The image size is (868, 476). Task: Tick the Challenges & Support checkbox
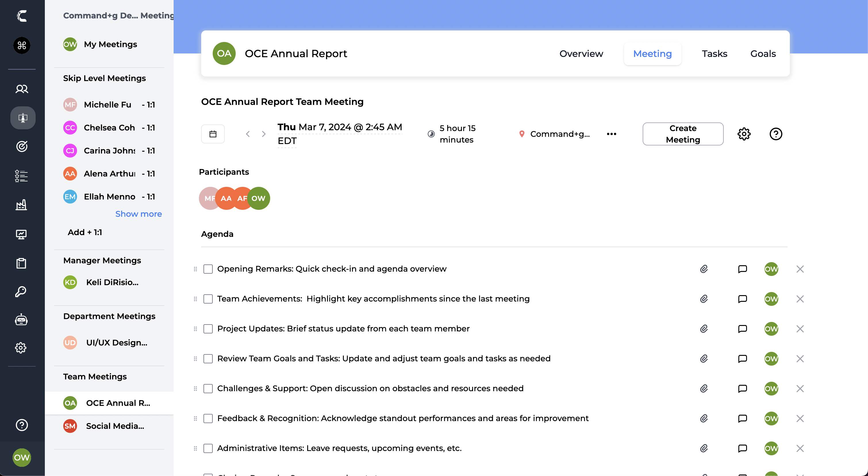pyautogui.click(x=208, y=388)
